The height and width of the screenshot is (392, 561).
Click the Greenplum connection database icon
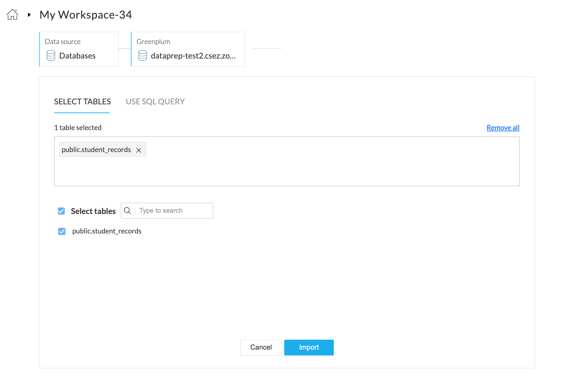(x=143, y=56)
